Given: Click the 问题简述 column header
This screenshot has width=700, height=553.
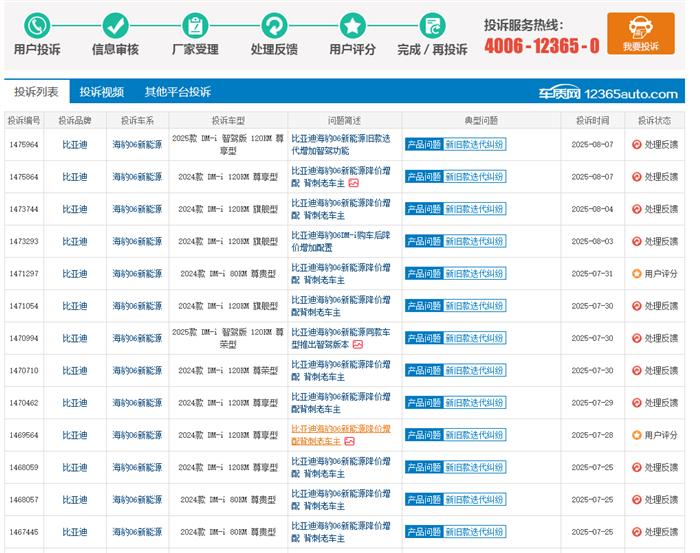Looking at the screenshot, I should coord(344,121).
